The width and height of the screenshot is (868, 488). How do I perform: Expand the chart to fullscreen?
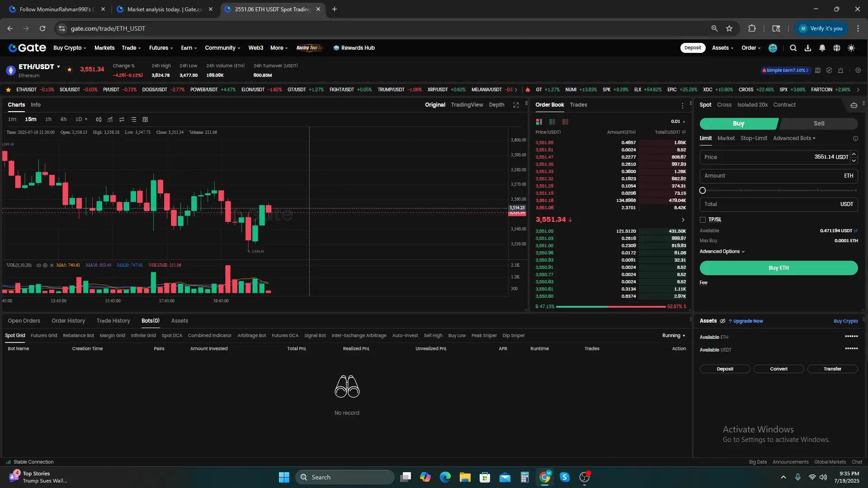516,105
